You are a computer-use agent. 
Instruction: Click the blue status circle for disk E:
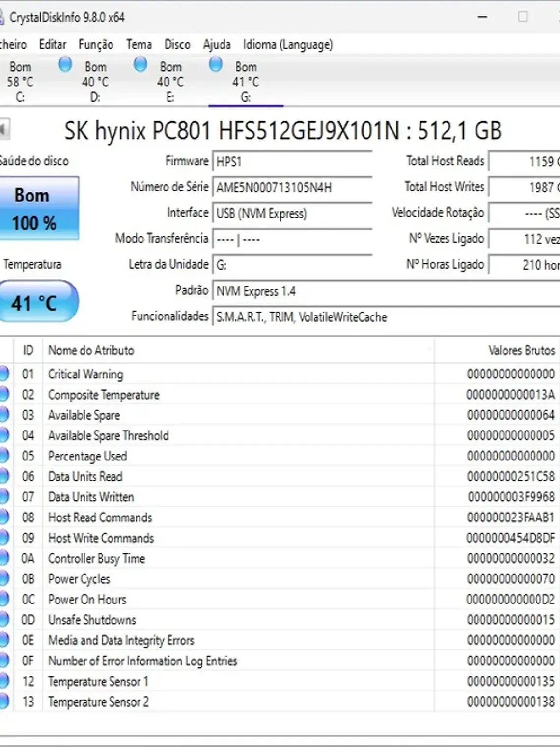click(140, 64)
